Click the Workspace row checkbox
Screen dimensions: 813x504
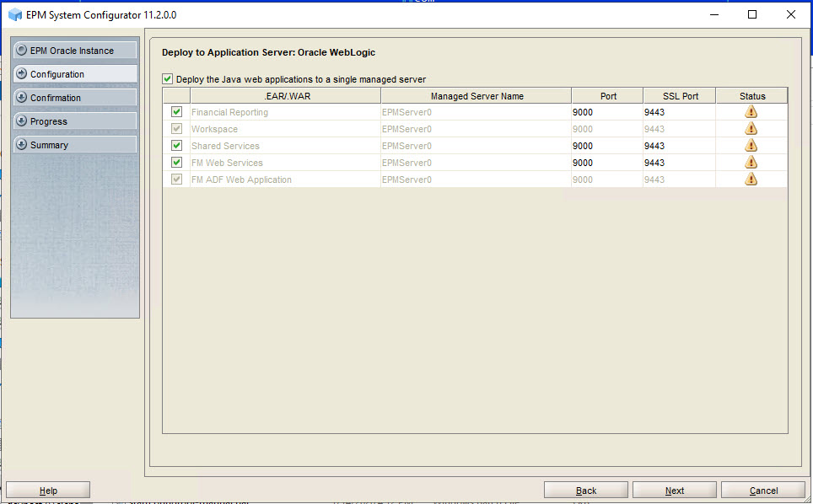click(177, 128)
